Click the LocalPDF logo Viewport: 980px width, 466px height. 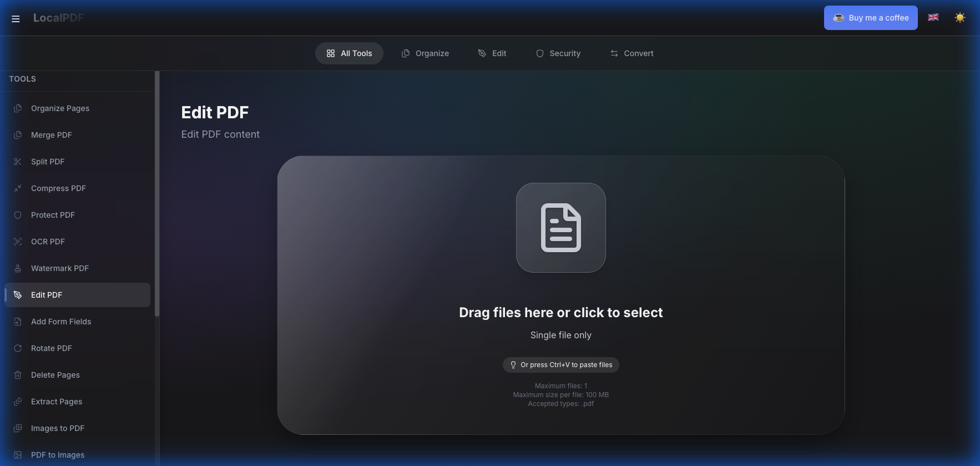pos(58,18)
